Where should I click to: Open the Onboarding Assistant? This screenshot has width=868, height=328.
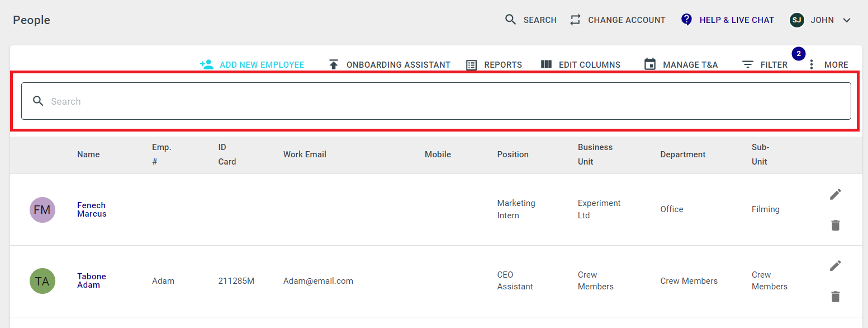tap(389, 64)
